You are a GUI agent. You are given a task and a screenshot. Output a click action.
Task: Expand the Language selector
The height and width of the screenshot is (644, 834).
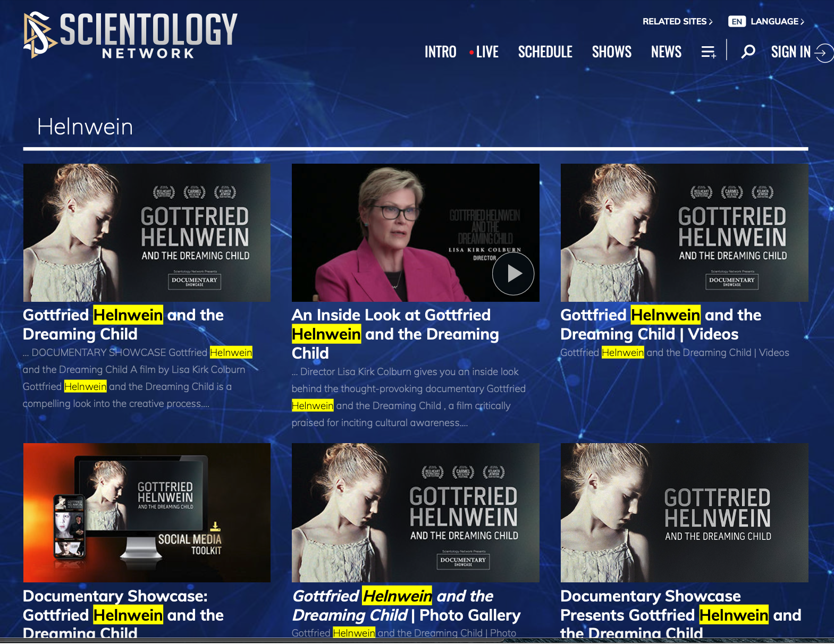point(777,21)
